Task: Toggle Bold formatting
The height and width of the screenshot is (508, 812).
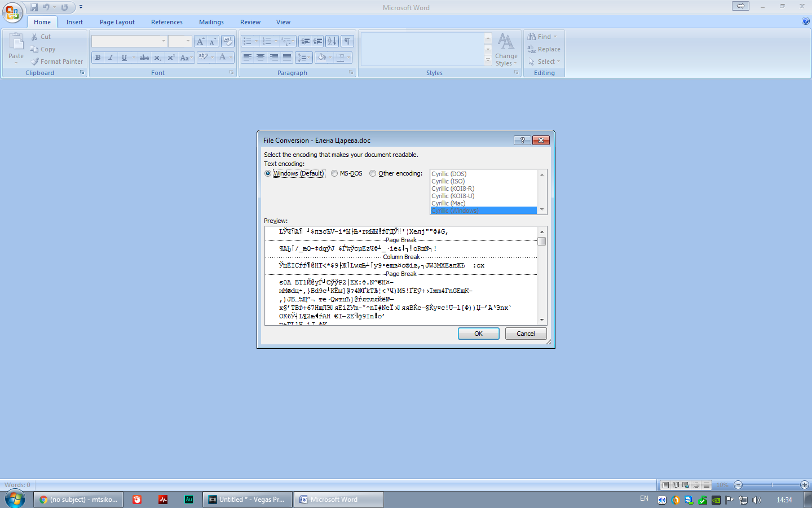Action: (98, 58)
